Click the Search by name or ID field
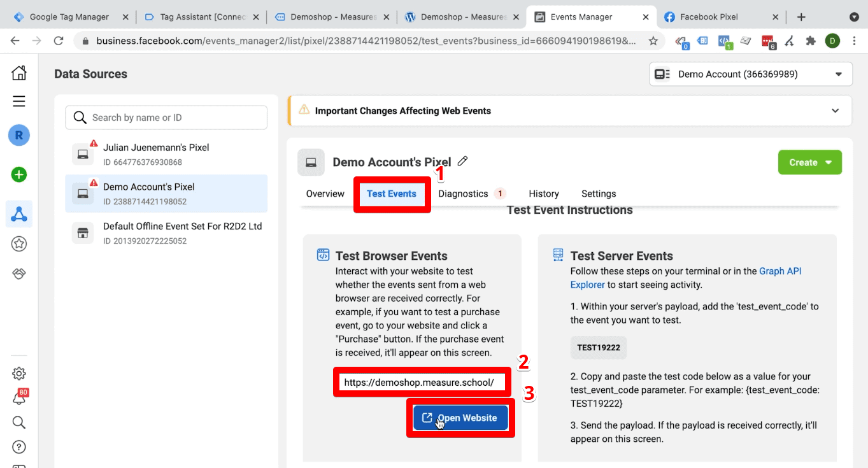Viewport: 868px width, 468px height. (x=166, y=117)
